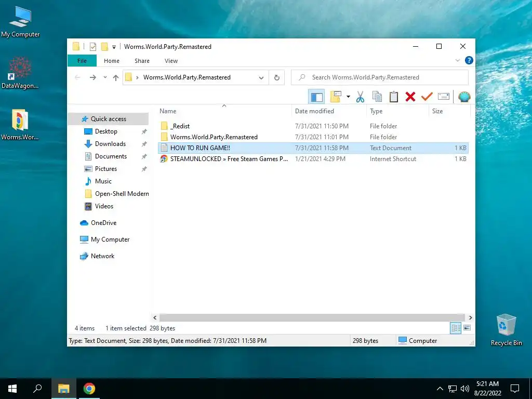Sort by the Date modified column header

pos(329,111)
